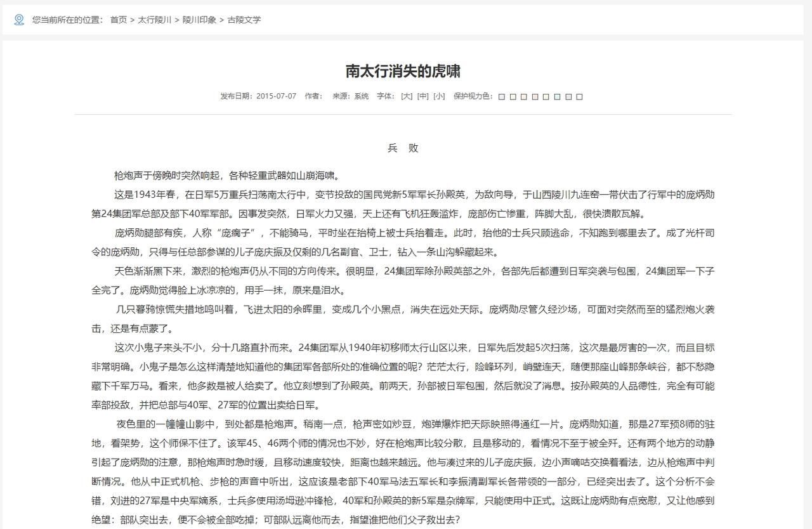Screen dimensions: 812x529
Task: Pick the first 保护视力色 color swatch
Action: [x=502, y=97]
